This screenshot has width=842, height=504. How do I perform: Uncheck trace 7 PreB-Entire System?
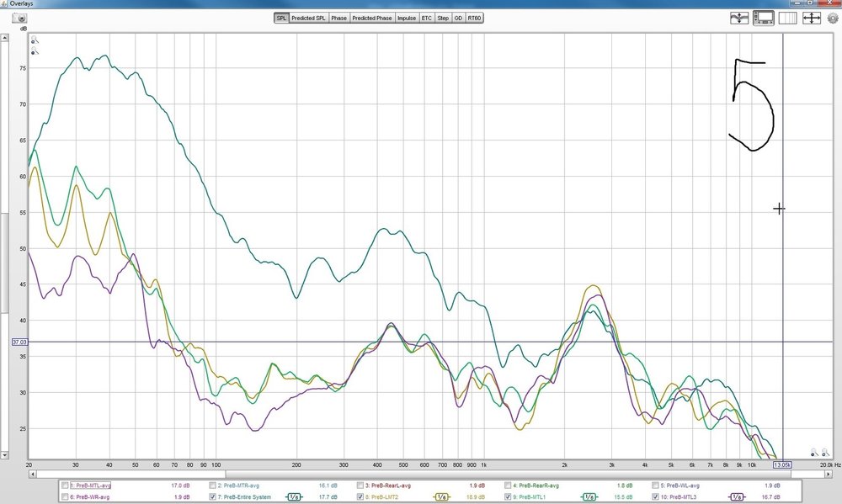tap(213, 497)
